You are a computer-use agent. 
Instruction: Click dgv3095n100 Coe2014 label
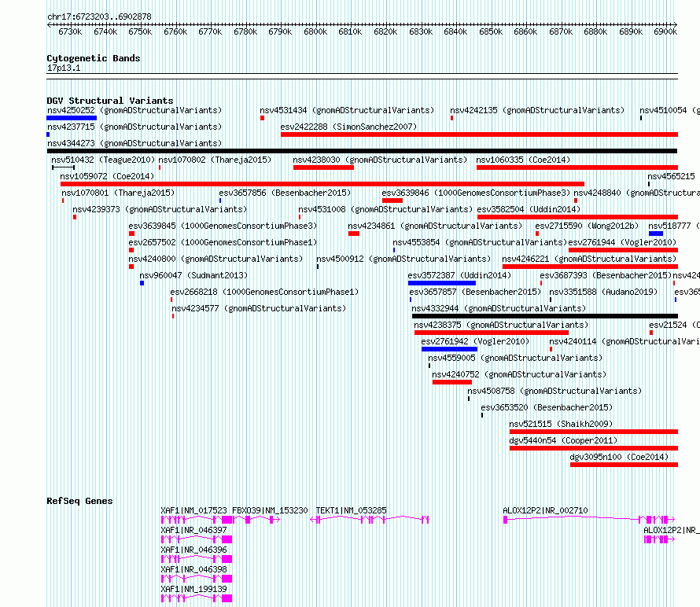tap(619, 457)
